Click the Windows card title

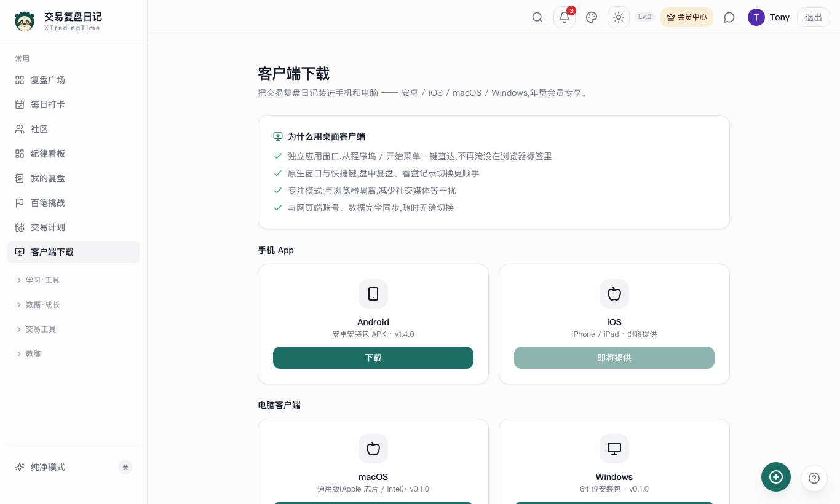pos(614,477)
